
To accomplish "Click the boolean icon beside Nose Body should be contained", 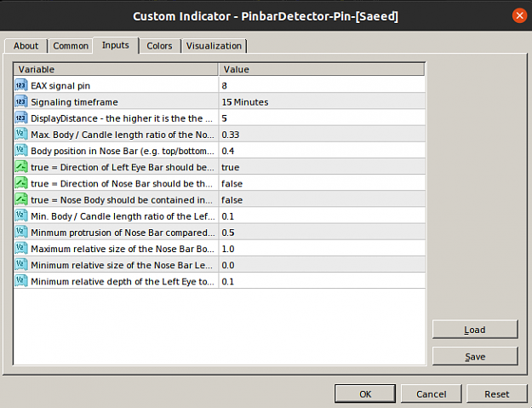I will click(20, 199).
